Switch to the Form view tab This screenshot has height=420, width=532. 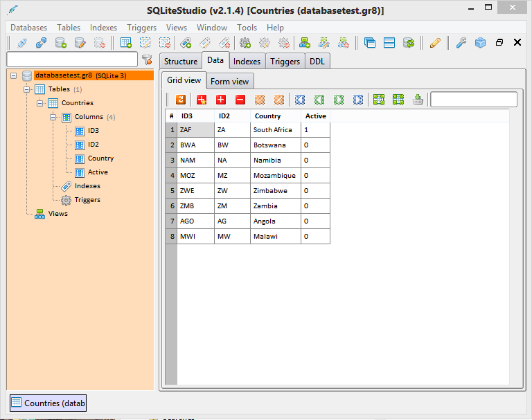(x=229, y=81)
